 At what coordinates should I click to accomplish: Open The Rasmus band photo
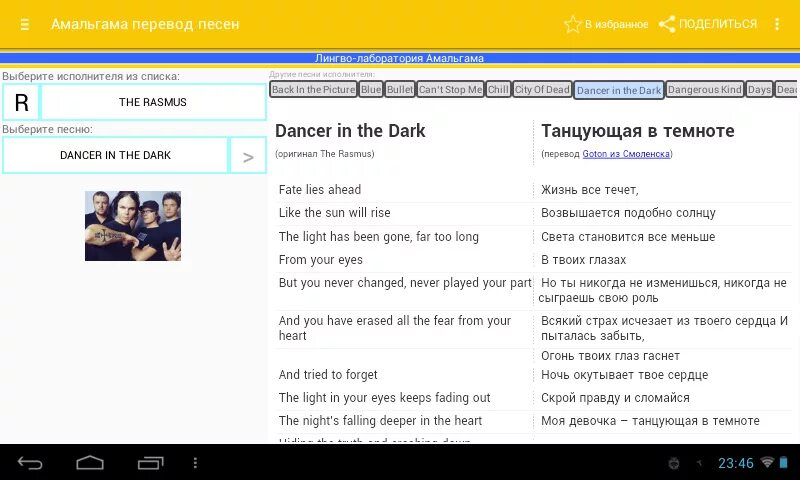pyautogui.click(x=133, y=226)
